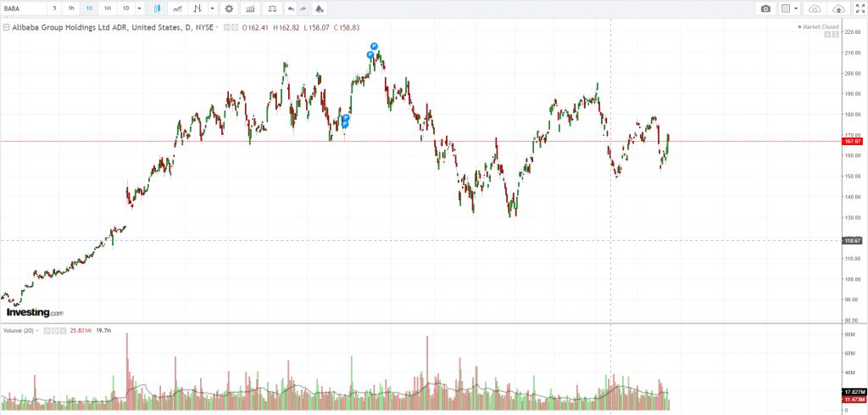Load chart layout with cloud download icon
The width and height of the screenshot is (868, 415).
click(815, 8)
